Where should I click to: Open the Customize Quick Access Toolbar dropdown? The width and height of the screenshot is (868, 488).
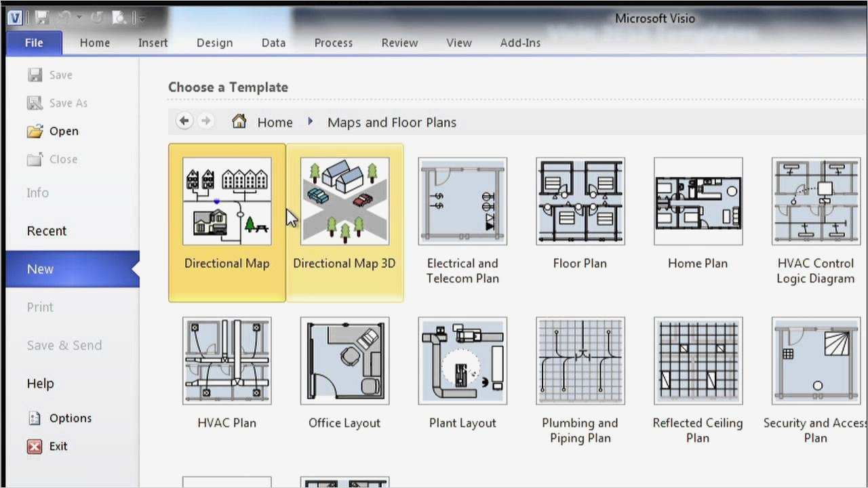tap(141, 18)
